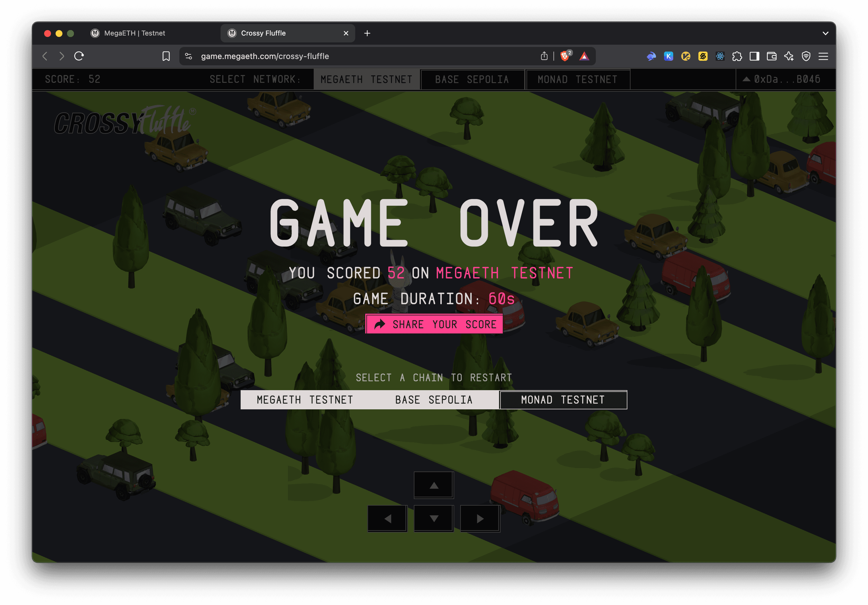Select Base Sepolia in top network bar

point(472,79)
